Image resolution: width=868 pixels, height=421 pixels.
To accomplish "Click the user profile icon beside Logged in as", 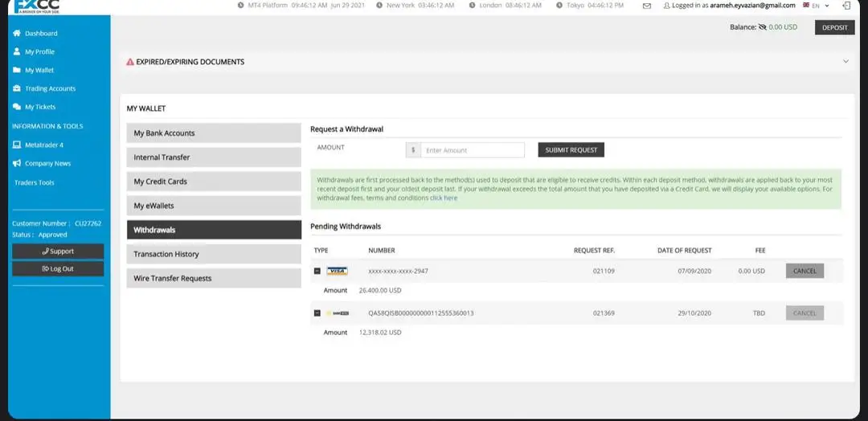I will [666, 6].
